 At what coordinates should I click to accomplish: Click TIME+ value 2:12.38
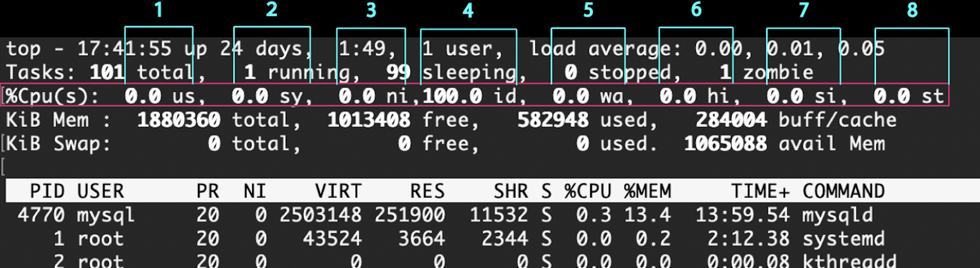click(x=748, y=239)
